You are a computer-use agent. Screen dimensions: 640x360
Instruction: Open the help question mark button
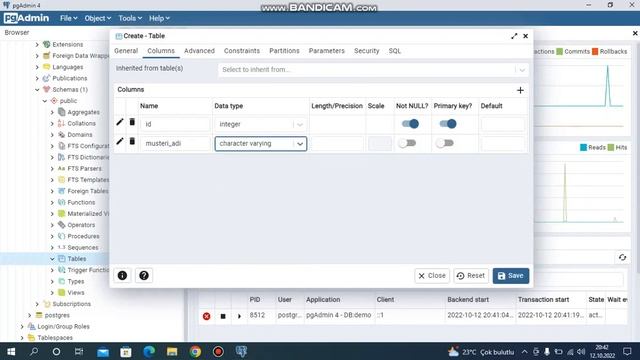click(x=144, y=276)
